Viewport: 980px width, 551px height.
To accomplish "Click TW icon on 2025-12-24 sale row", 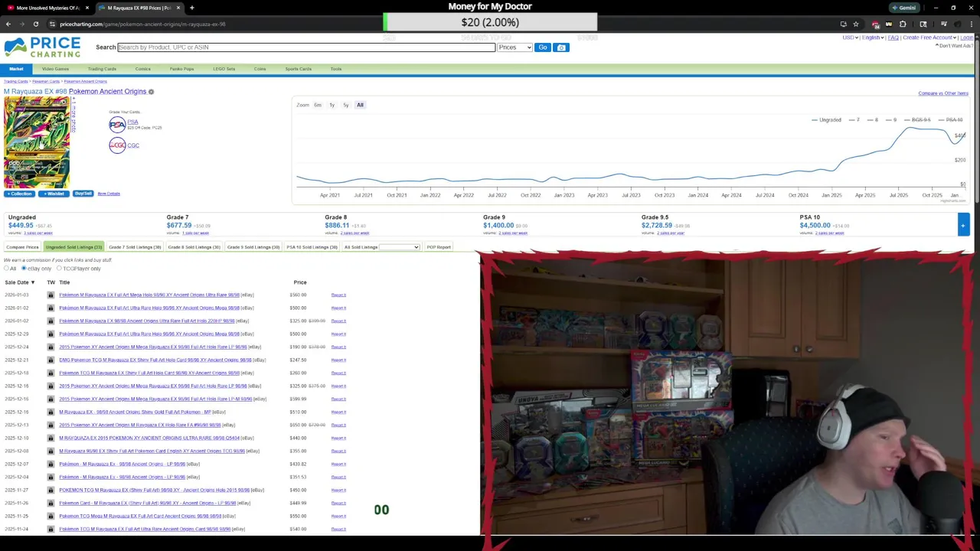I will coord(51,347).
